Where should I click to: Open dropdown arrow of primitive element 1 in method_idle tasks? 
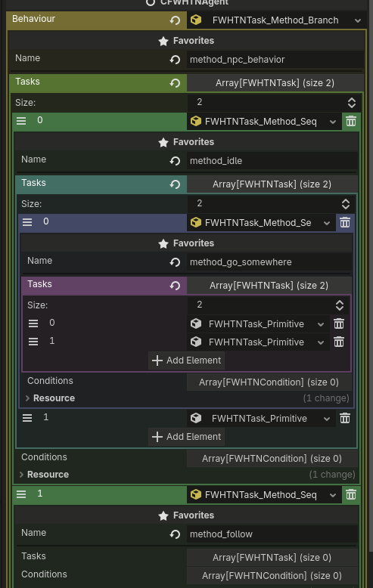tap(326, 419)
